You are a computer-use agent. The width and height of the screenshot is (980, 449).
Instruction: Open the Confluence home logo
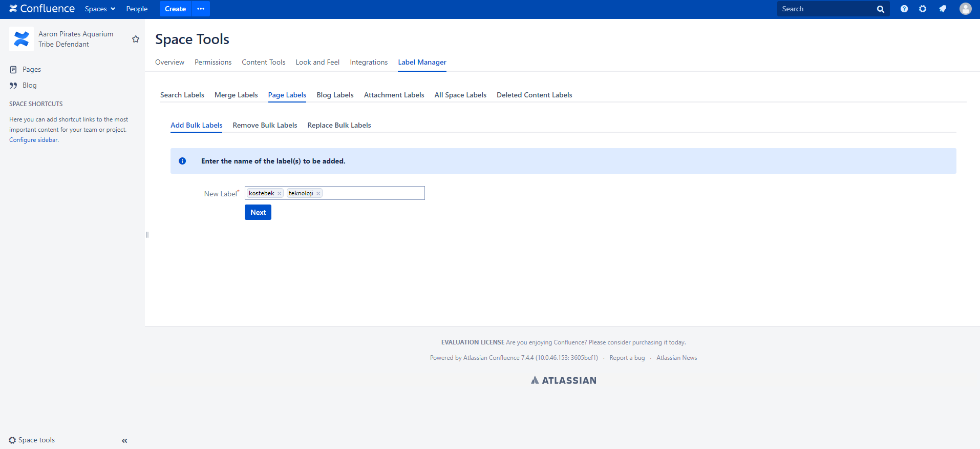[42, 9]
